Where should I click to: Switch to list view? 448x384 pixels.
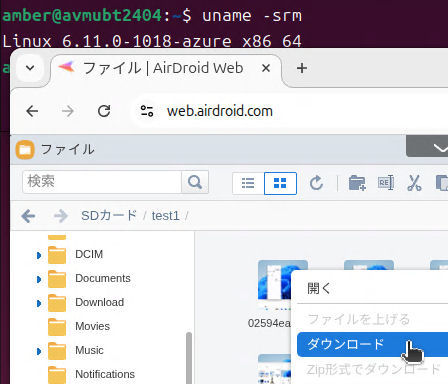[248, 183]
